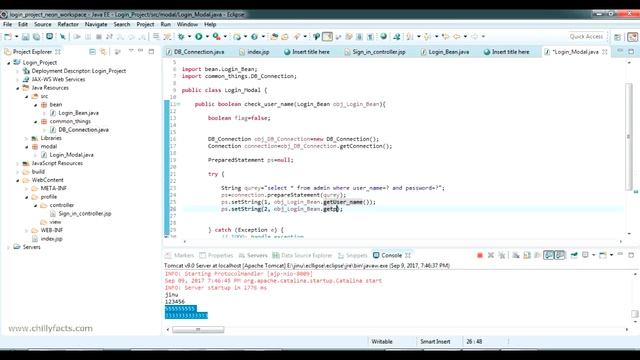The height and width of the screenshot is (360, 640).
Task: Select index.jsp in Project Explorer tree
Action: [51, 239]
